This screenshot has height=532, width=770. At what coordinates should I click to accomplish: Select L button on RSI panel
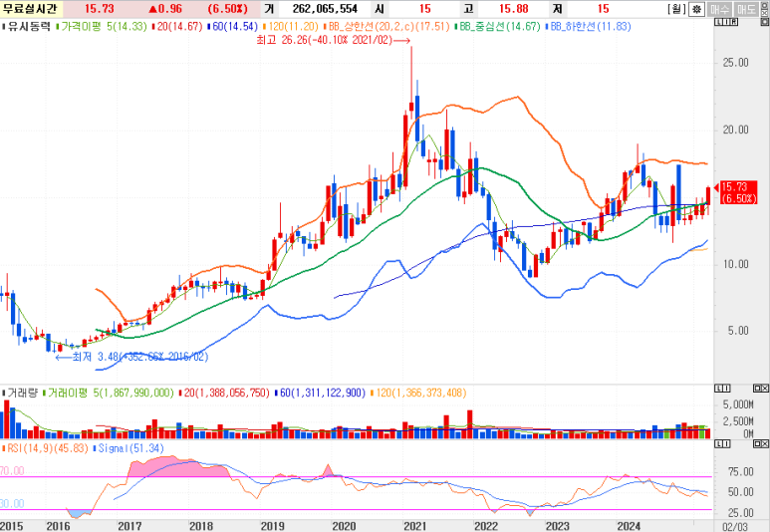coord(719,444)
